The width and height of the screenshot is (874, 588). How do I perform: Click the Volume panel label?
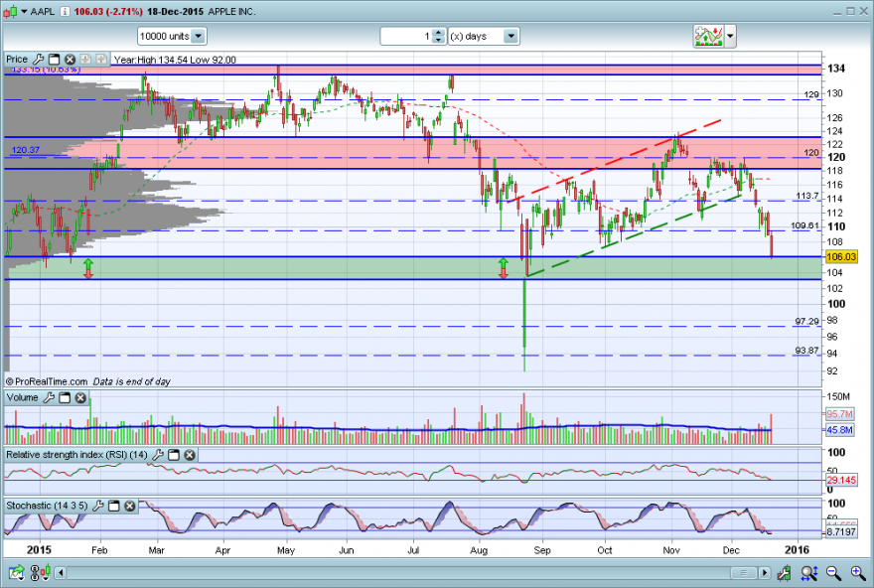(x=22, y=397)
